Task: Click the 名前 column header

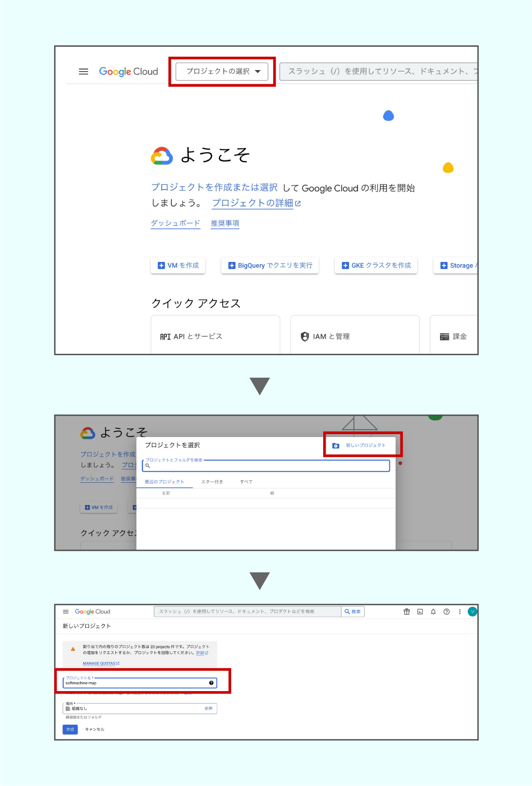Action: pos(166,493)
